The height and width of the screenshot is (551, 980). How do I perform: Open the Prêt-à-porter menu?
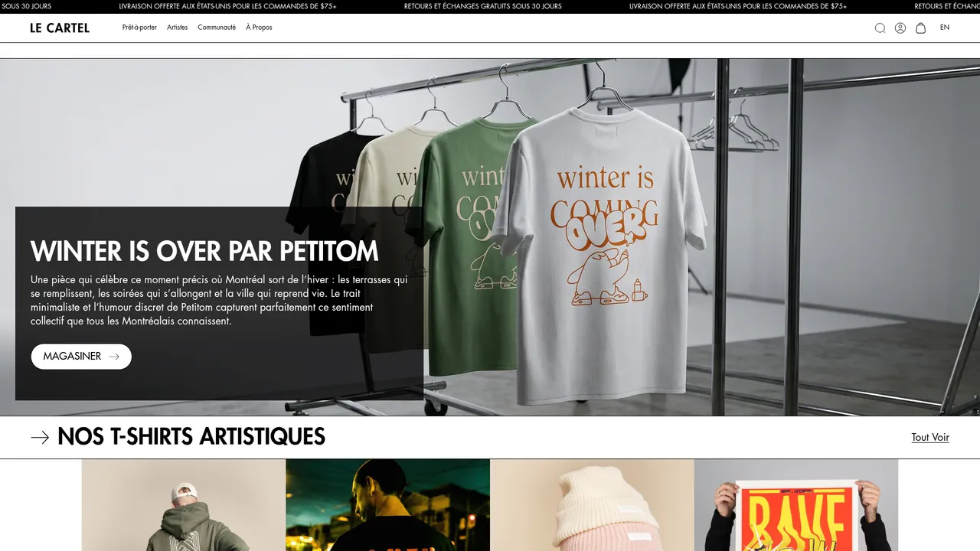pos(139,28)
